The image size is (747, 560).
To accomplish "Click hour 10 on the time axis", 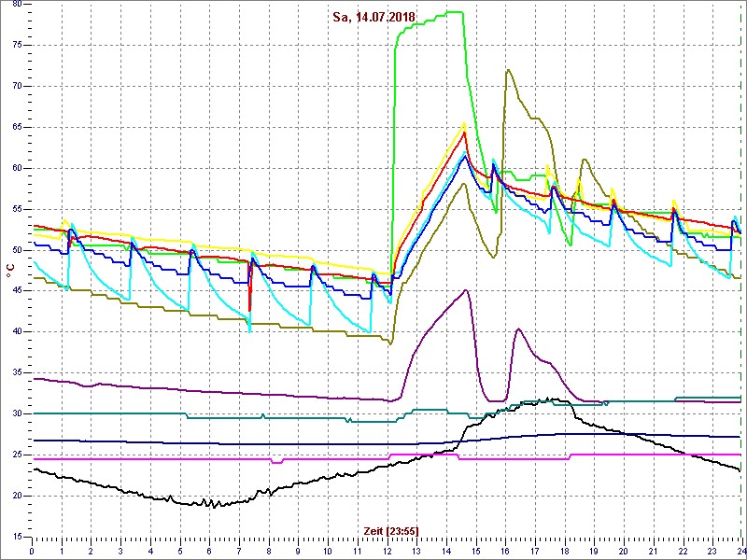I will click(x=328, y=550).
